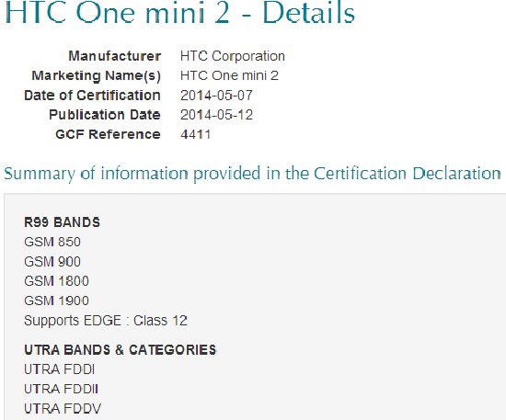The height and width of the screenshot is (420, 506).
Task: Click the GCF reference number '4411'
Action: [x=196, y=135]
